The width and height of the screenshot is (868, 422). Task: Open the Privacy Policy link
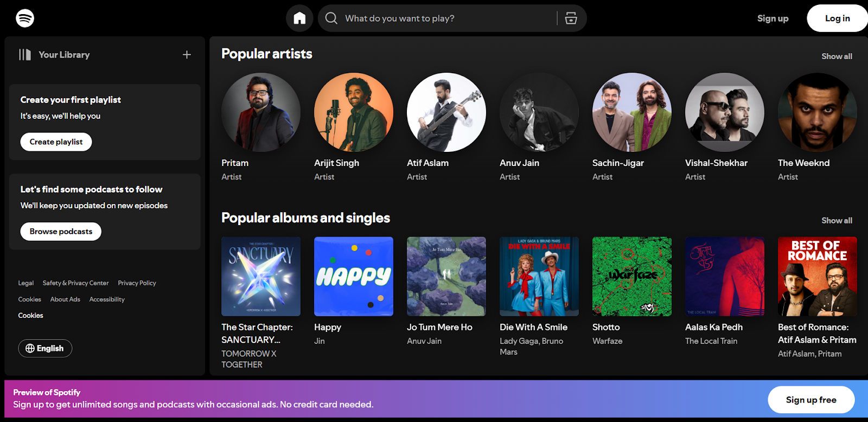click(x=137, y=283)
